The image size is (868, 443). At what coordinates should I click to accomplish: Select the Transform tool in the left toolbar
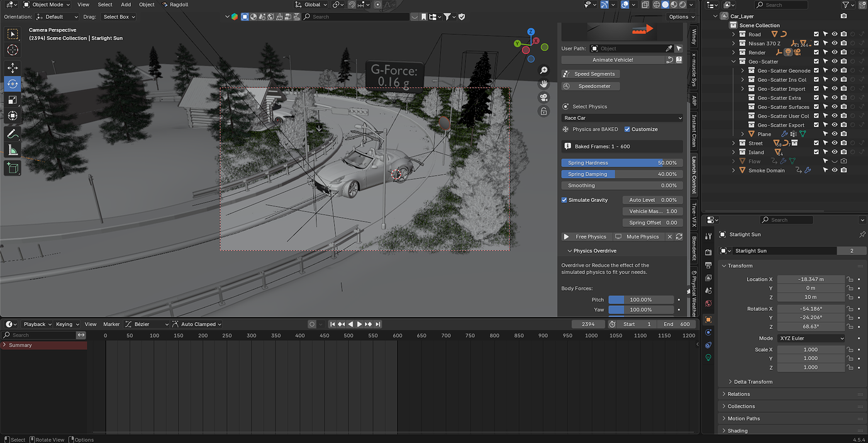click(x=13, y=116)
